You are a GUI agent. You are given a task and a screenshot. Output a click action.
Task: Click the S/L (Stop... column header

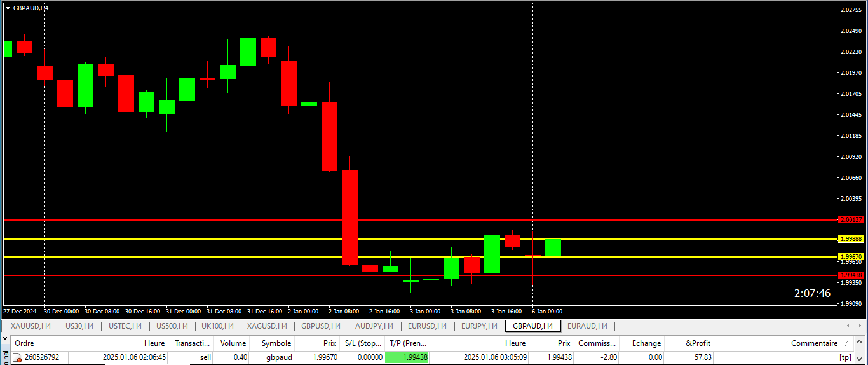[363, 343]
